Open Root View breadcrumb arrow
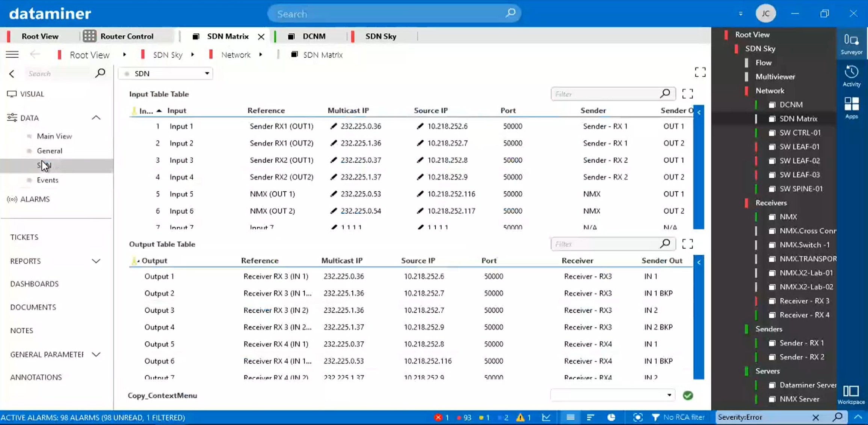This screenshot has height=425, width=868. click(124, 55)
